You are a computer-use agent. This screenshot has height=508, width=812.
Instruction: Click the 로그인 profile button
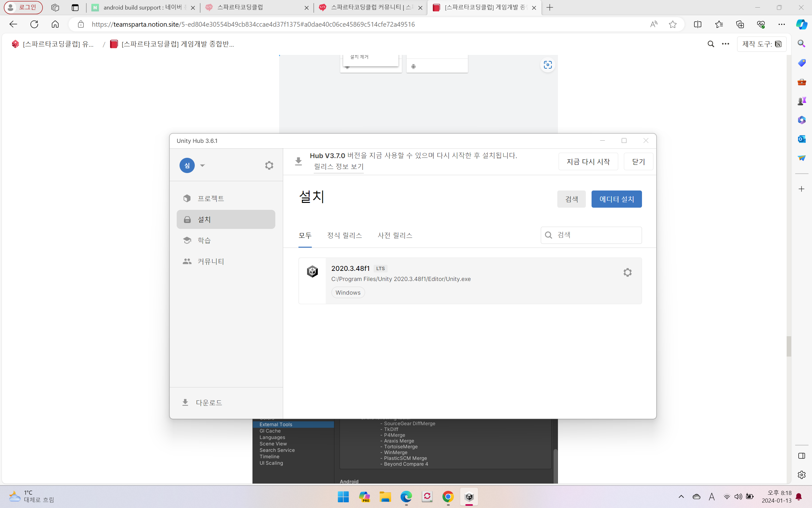pos(23,8)
